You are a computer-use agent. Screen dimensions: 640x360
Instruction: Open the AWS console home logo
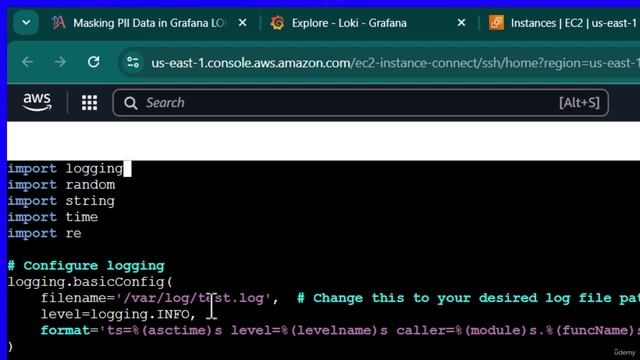click(37, 102)
